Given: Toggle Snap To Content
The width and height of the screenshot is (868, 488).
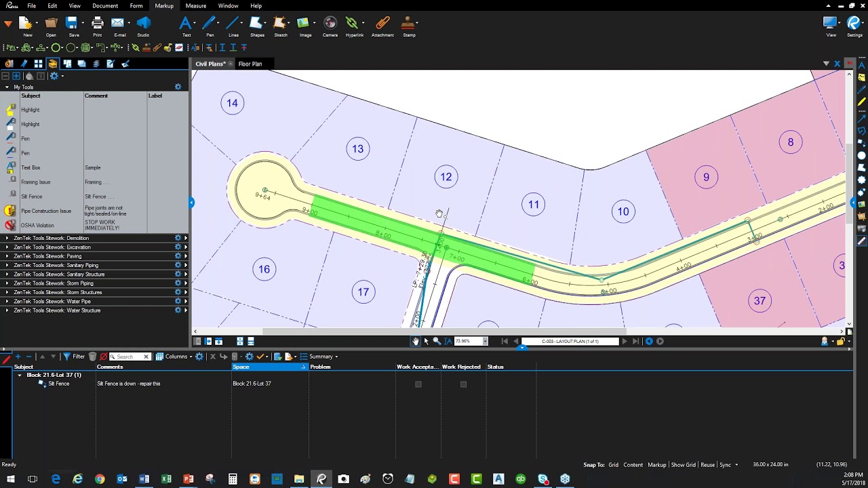Looking at the screenshot, I should (x=633, y=465).
